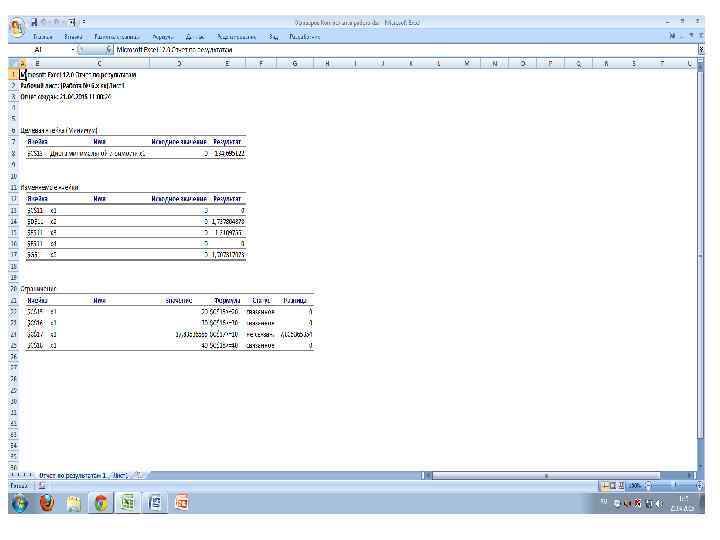Screen dimensions: 720x540
Task: Activate sheet tab 'Отчет по результатам 1'
Action: tap(73, 475)
